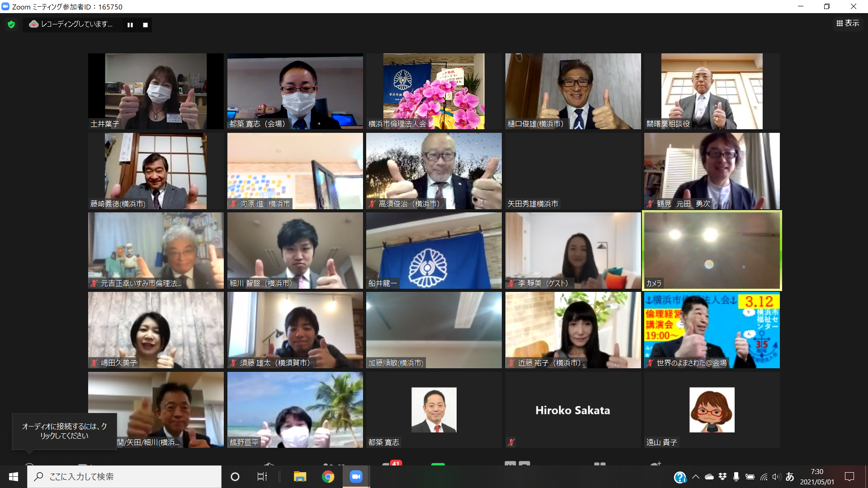
Task: Open the 表示 view layout menu
Action: coord(848,23)
